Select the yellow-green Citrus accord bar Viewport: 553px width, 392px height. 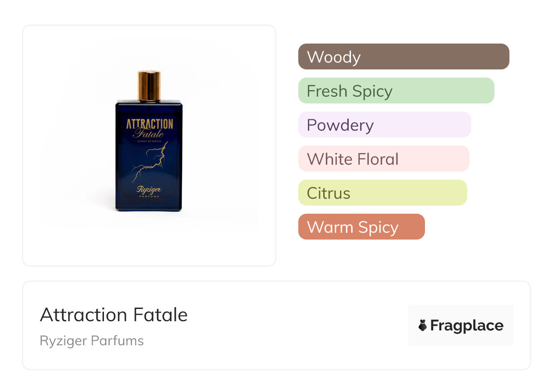coord(382,193)
